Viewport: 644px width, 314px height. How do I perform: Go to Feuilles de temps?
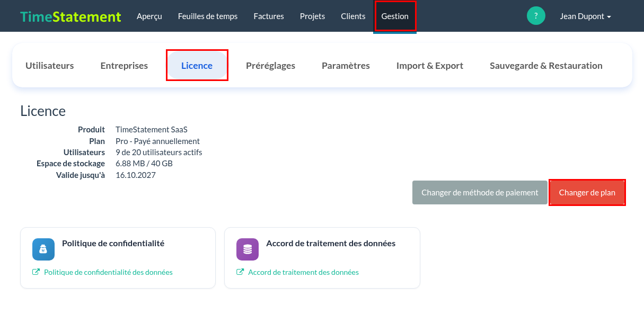pos(208,16)
